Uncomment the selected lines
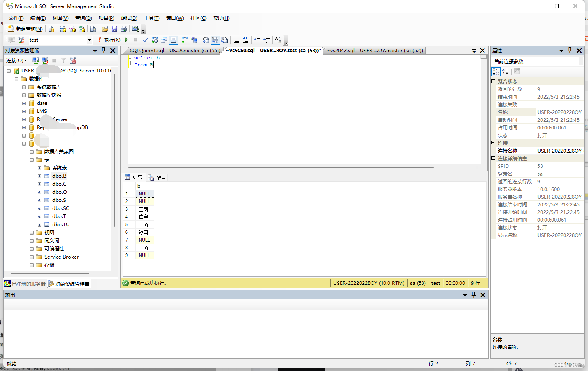The image size is (588, 371). coord(245,40)
